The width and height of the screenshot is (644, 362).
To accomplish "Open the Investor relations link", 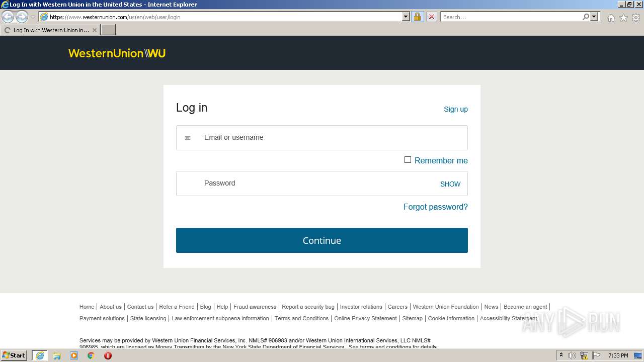I will click(x=361, y=307).
